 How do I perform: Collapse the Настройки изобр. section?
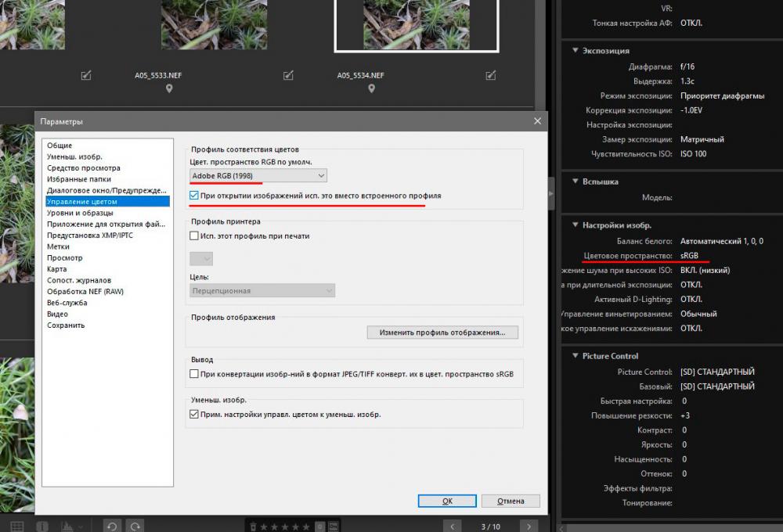pos(576,225)
